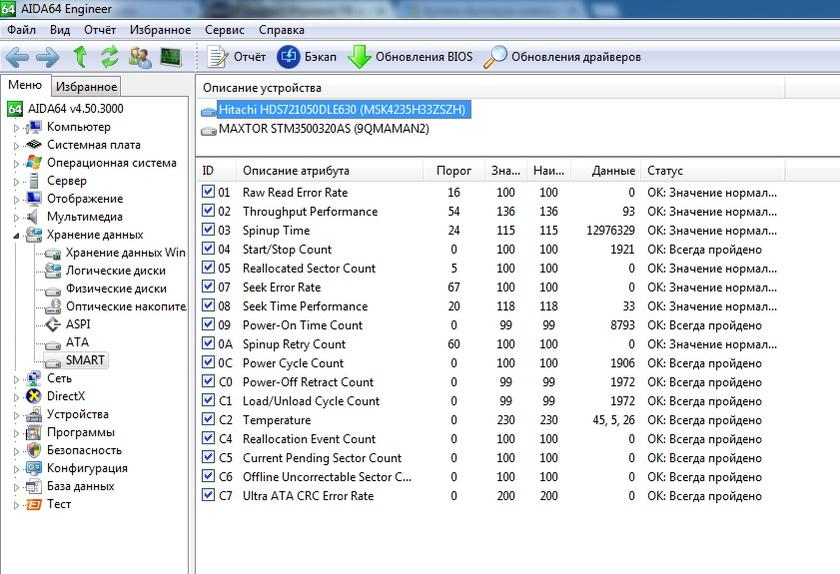Image resolution: width=840 pixels, height=574 pixels.
Task: Select MAXTOR STM3500320AS drive
Action: [x=324, y=129]
